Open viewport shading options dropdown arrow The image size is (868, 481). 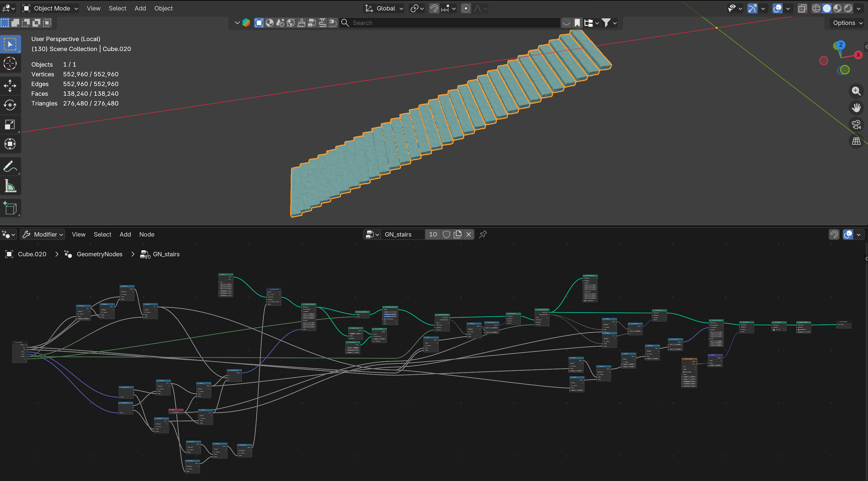859,8
